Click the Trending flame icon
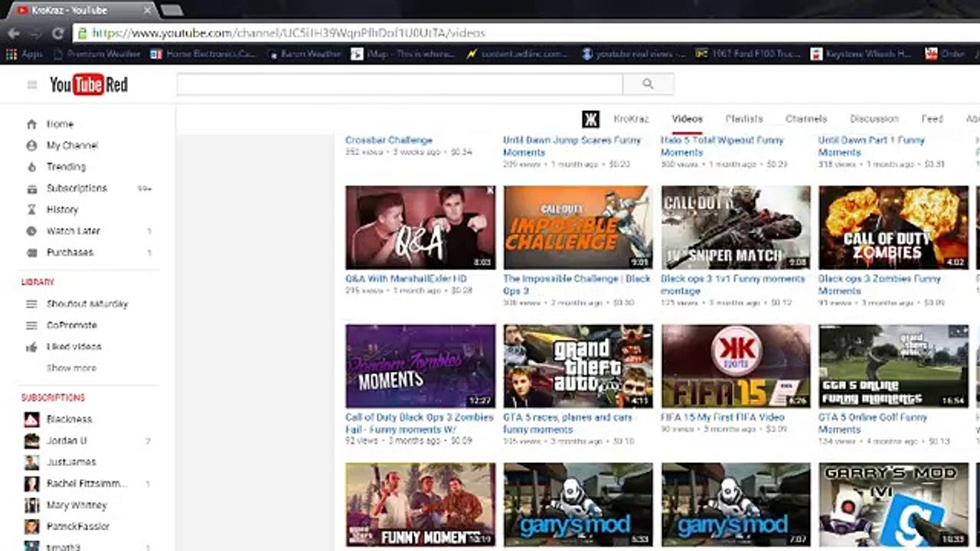This screenshot has width=980, height=551. [31, 167]
